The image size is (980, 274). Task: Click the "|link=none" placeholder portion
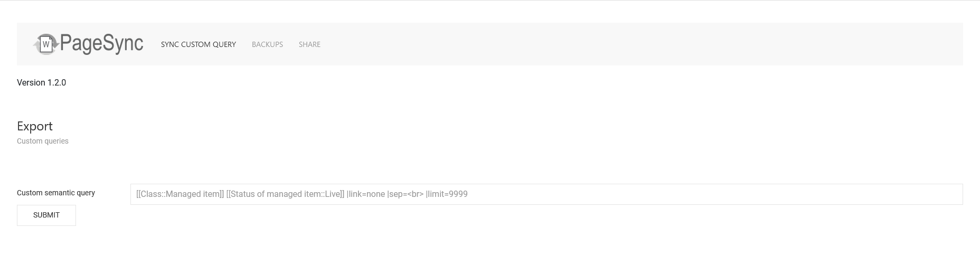(366, 194)
